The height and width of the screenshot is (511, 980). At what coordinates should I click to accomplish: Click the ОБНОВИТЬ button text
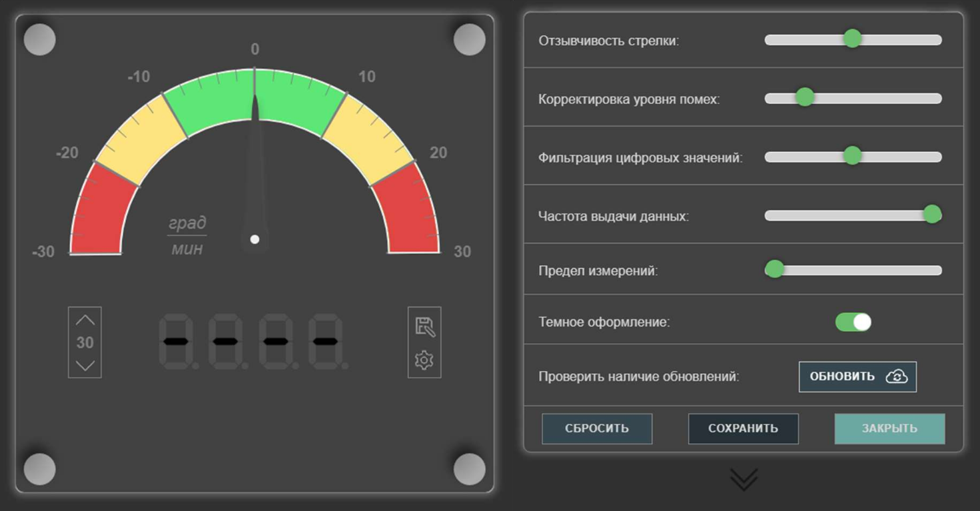click(x=842, y=376)
